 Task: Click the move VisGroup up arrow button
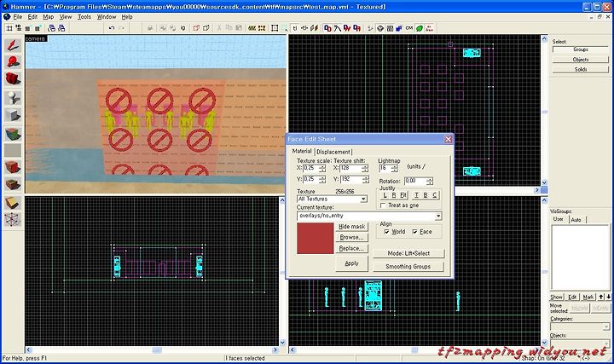pos(601,297)
